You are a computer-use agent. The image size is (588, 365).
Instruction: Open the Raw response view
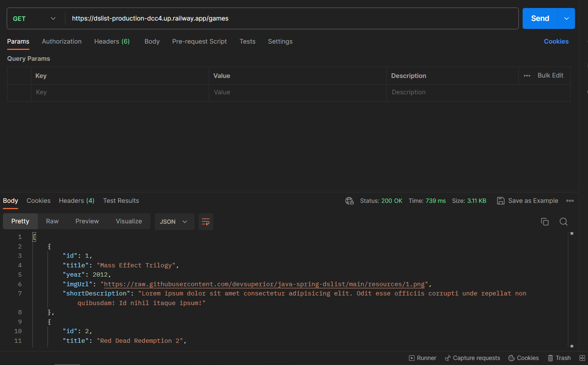click(52, 221)
